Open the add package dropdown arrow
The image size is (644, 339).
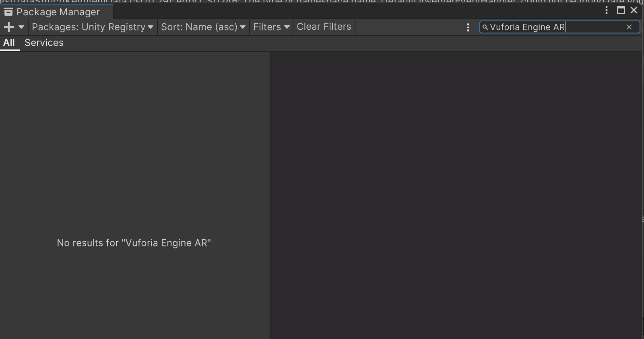(x=21, y=27)
